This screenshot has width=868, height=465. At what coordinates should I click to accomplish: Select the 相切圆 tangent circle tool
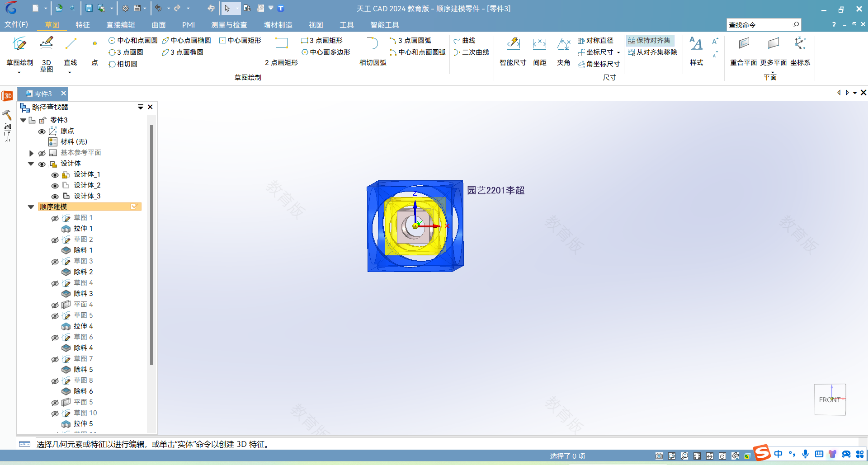click(123, 64)
